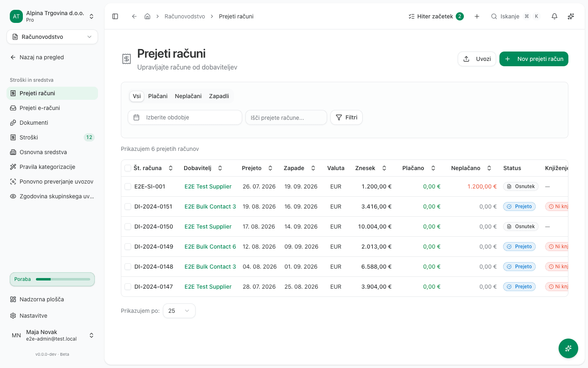Open Dokumenti in sidebar

pos(52,123)
